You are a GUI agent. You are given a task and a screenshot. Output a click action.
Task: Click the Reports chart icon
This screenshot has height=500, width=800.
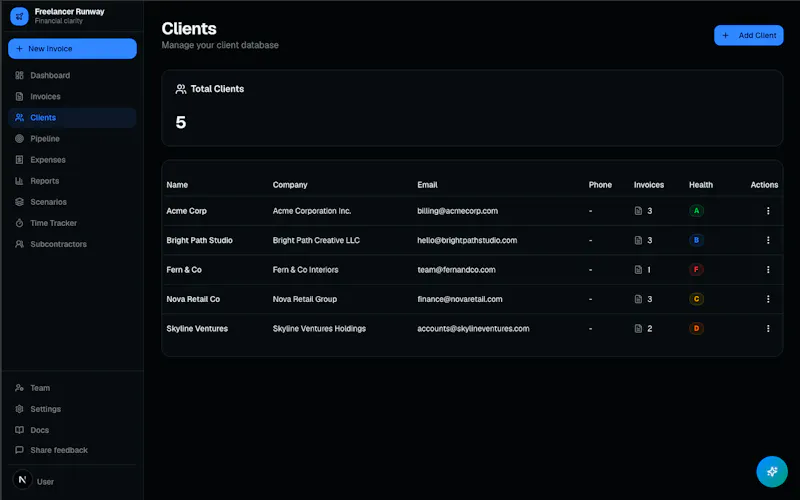(19, 181)
